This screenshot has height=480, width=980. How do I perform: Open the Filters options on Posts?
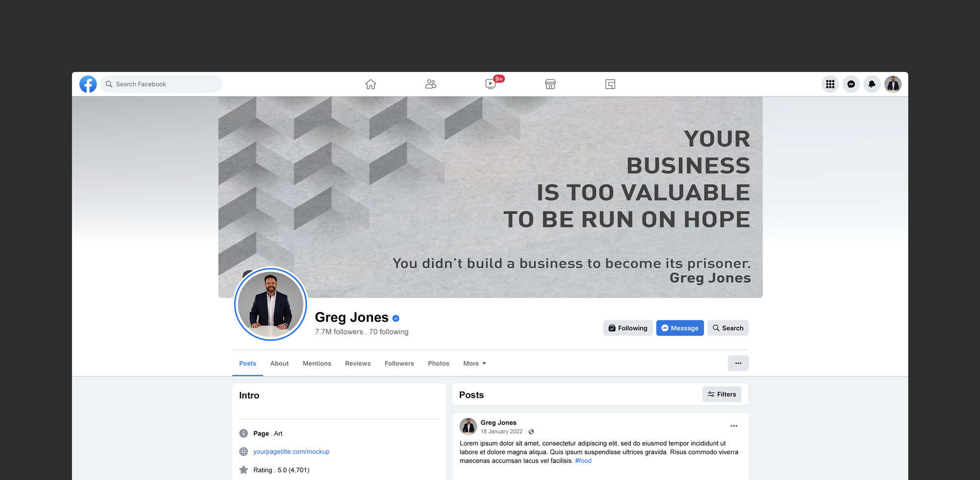(721, 394)
